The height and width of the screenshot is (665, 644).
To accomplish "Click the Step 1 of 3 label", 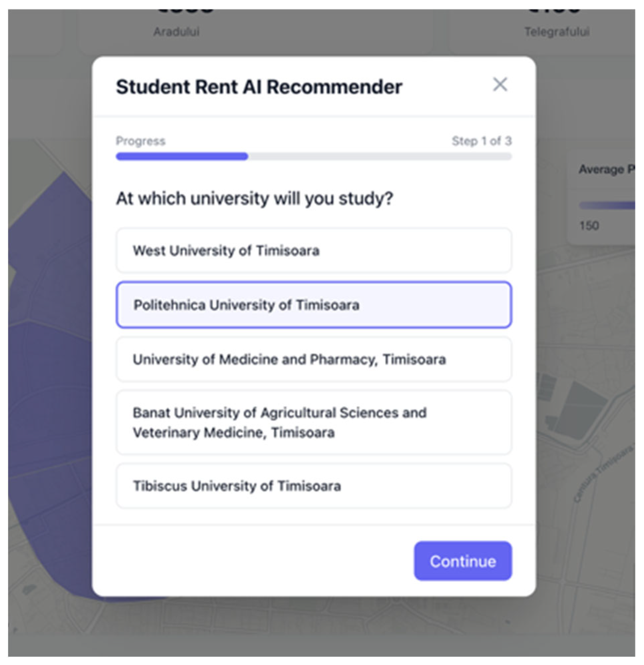I will 482,141.
